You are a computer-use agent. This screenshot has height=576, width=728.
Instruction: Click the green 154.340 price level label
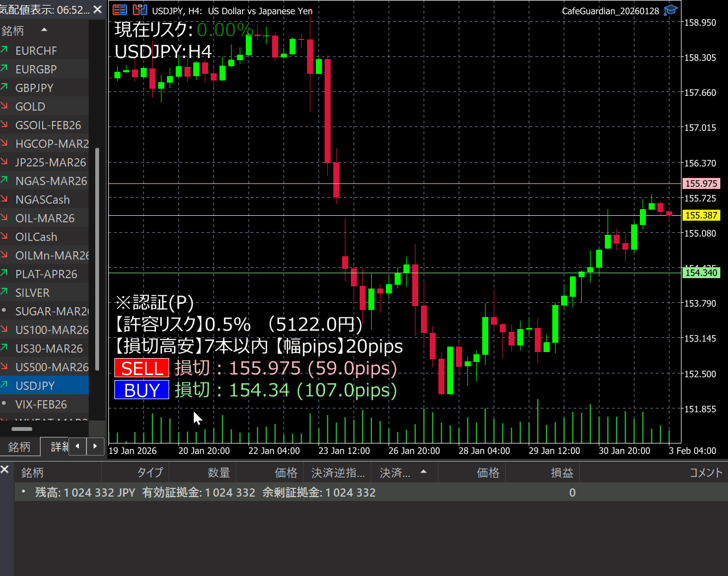[701, 273]
